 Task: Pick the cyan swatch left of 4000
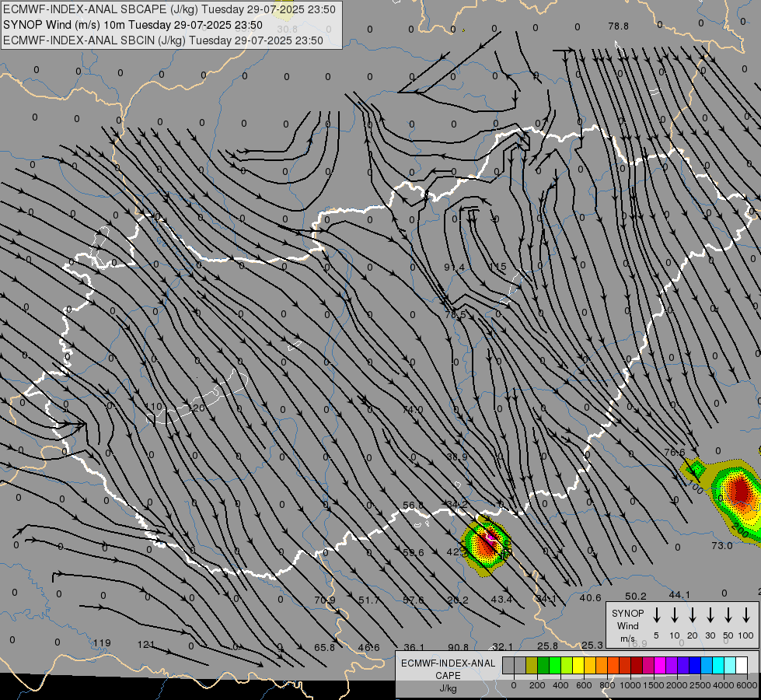coord(717,665)
